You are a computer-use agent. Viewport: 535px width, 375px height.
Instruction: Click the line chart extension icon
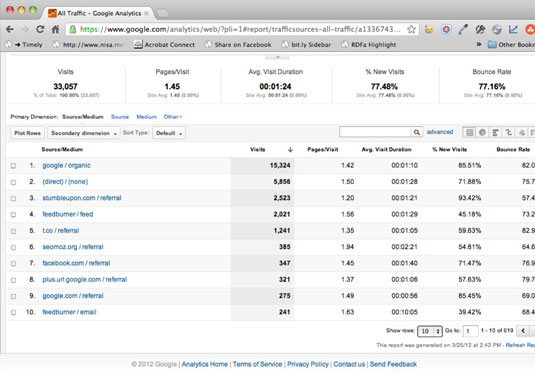pyautogui.click(x=513, y=29)
